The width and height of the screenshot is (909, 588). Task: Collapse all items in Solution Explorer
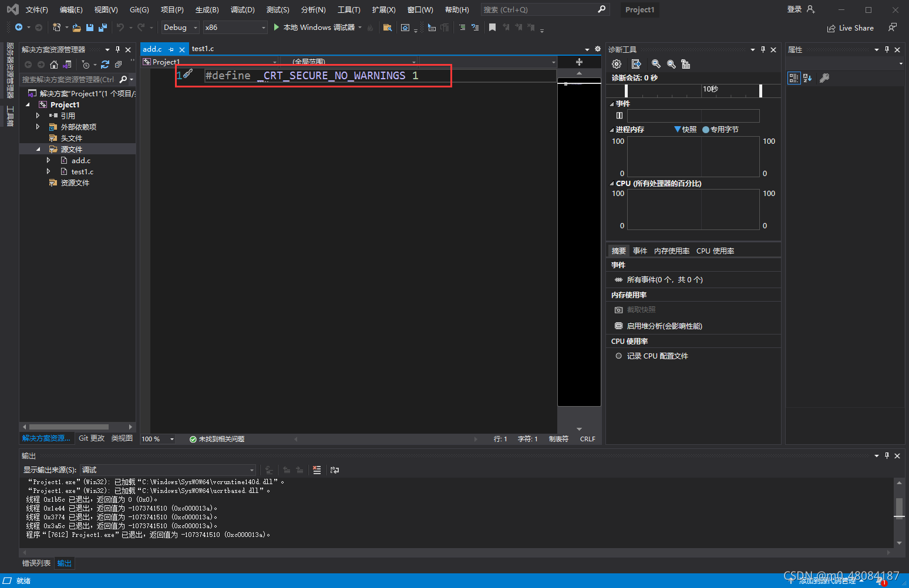118,65
